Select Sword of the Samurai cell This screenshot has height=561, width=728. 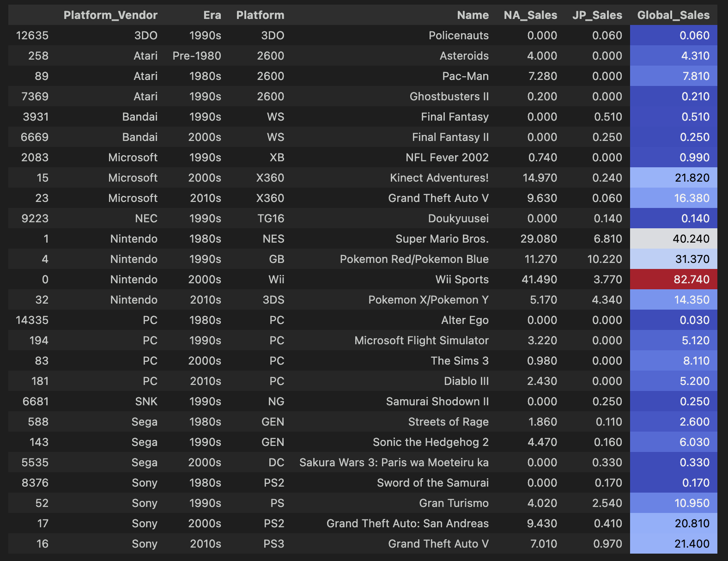(433, 483)
